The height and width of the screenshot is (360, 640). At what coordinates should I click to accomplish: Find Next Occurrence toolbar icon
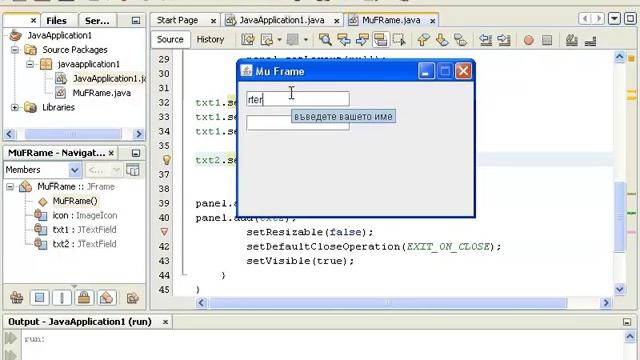tap(362, 40)
